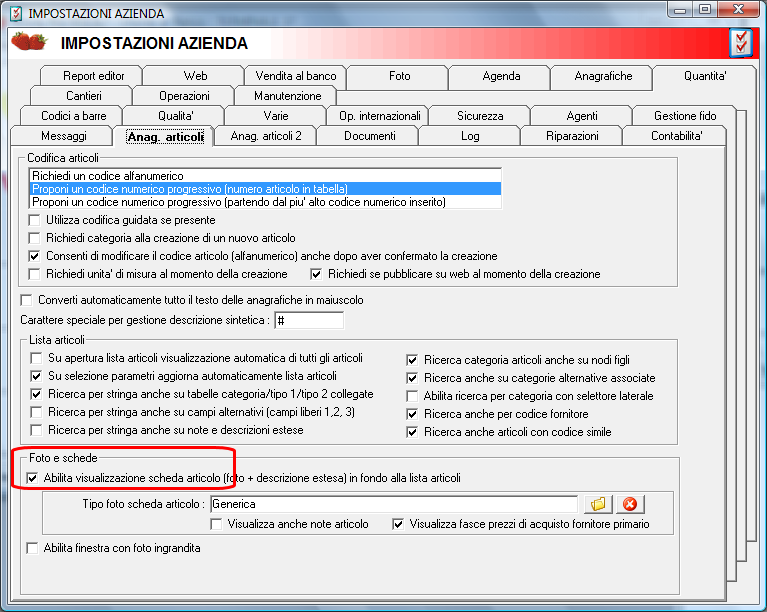Image resolution: width=767 pixels, height=612 pixels.
Task: Open the Log tab
Action: point(470,136)
